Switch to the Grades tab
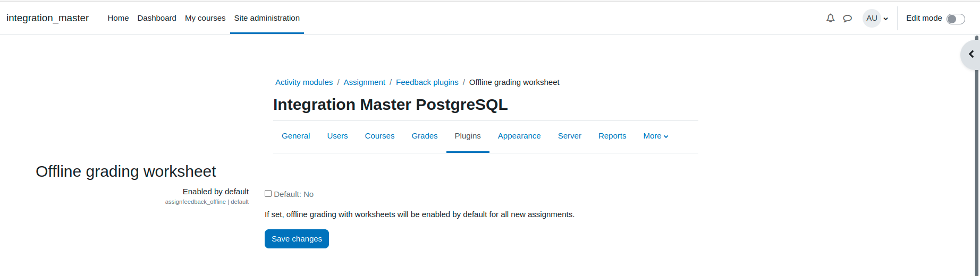980x276 pixels. click(425, 136)
